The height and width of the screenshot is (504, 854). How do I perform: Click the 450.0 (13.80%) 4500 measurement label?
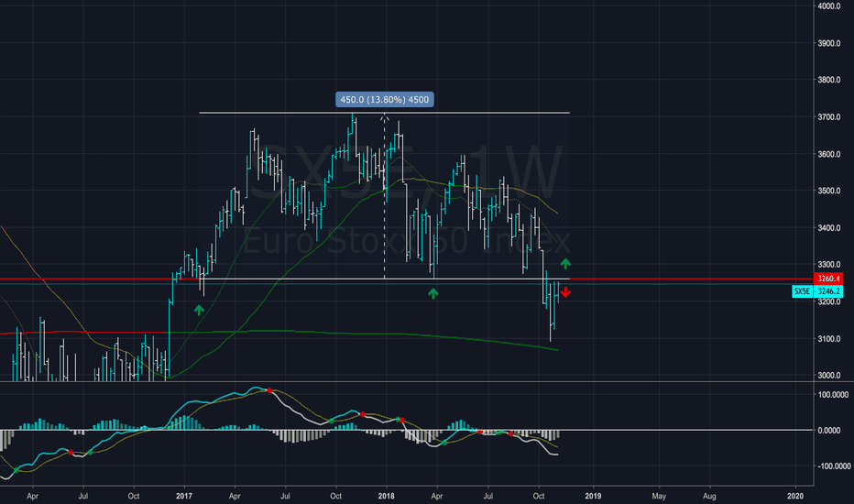[385, 100]
